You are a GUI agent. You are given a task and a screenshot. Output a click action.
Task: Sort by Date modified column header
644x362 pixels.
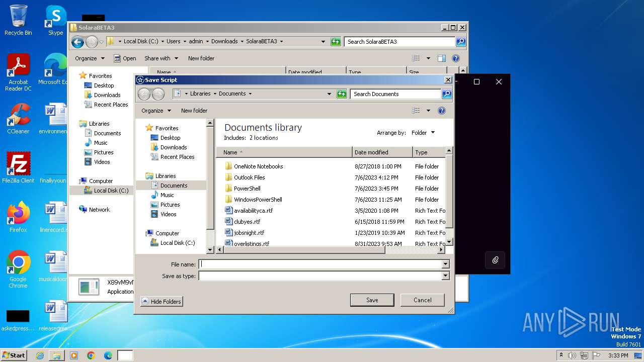pos(382,152)
